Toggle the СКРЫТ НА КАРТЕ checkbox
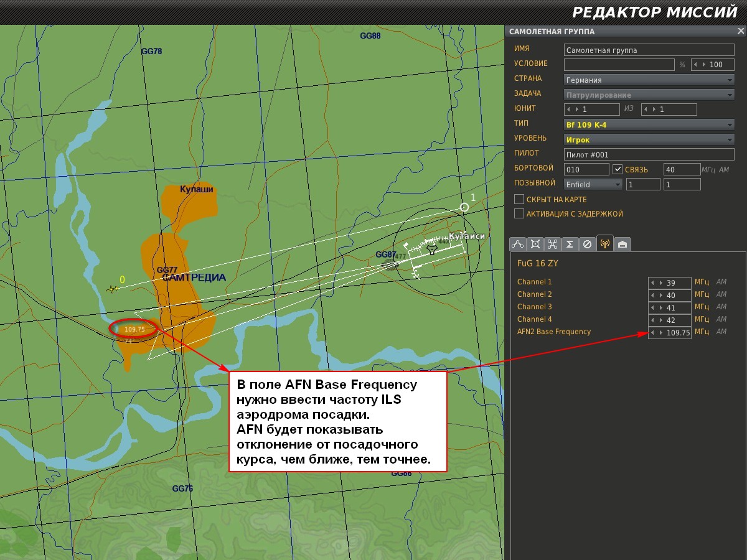This screenshot has height=560, width=747. pos(519,199)
